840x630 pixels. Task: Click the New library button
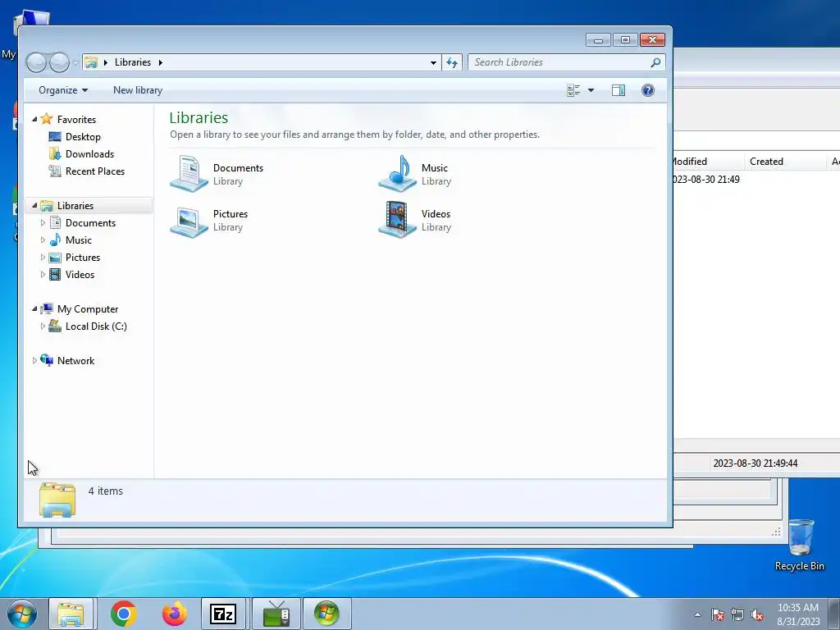(x=138, y=90)
